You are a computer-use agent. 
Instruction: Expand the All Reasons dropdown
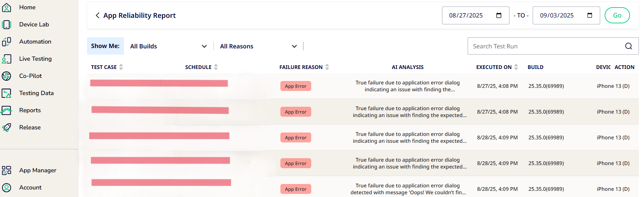(x=258, y=46)
